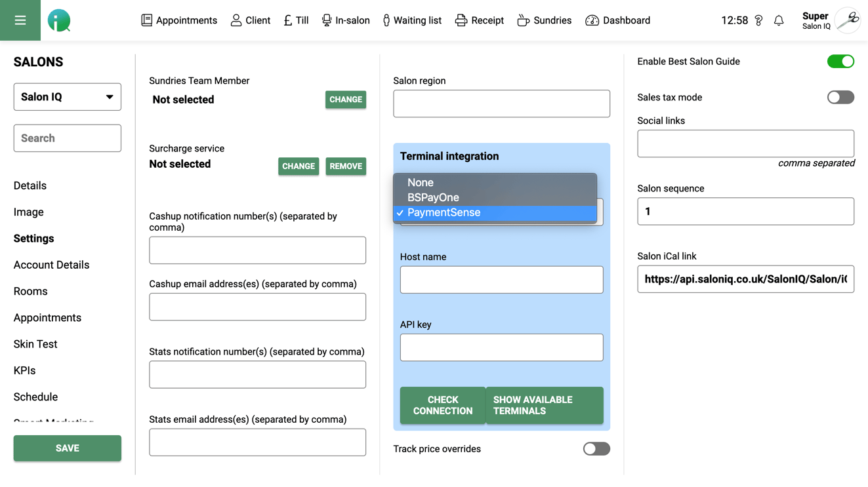Click the notification bell icon
The width and height of the screenshot is (868, 487).
(x=779, y=20)
